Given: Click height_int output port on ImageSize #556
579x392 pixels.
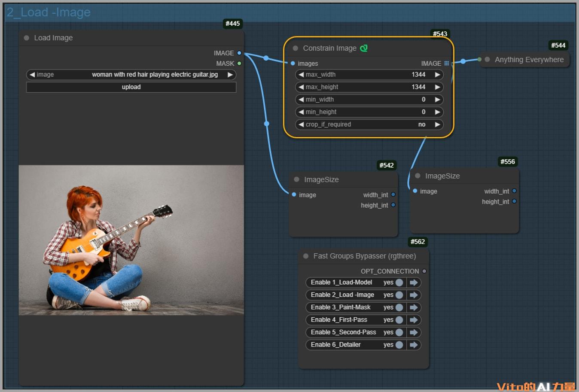Looking at the screenshot, I should point(514,201).
